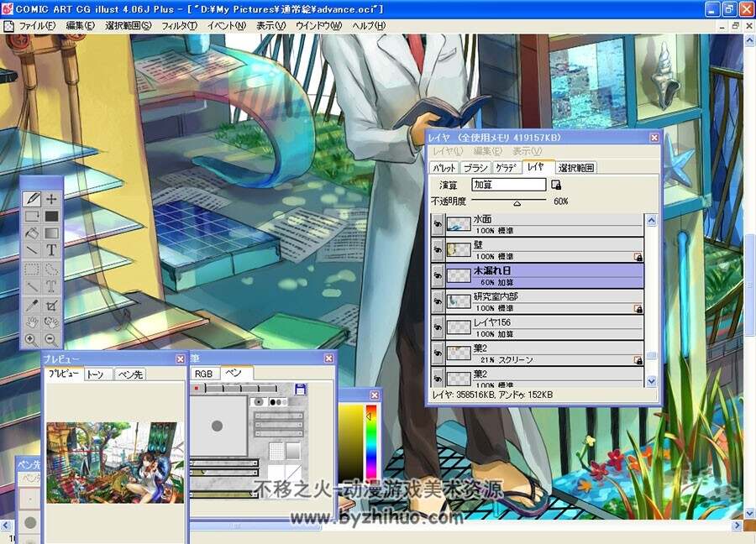Switch to the ペン先 tab in preview panel

click(130, 374)
